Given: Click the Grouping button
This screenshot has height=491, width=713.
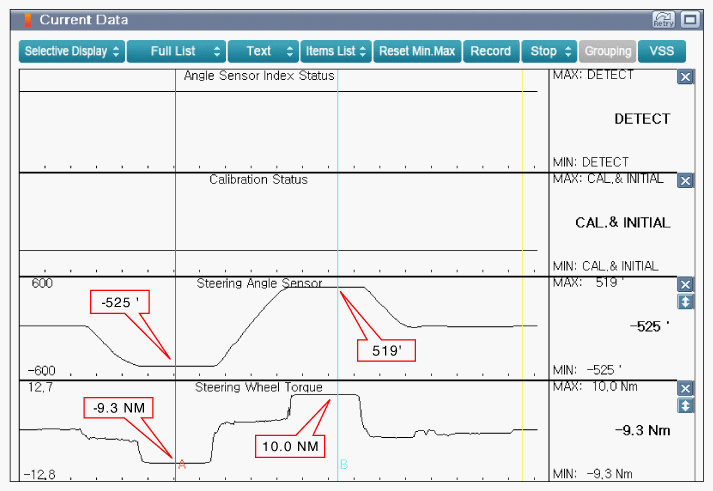Looking at the screenshot, I should tap(608, 51).
